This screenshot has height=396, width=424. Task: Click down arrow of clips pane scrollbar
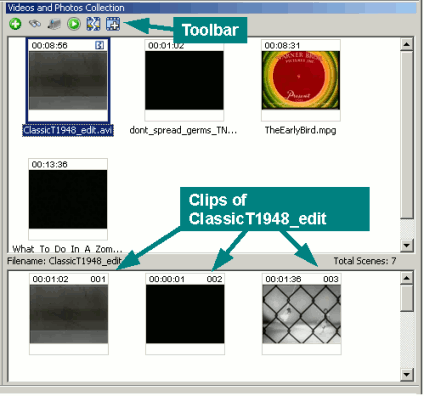(x=407, y=374)
